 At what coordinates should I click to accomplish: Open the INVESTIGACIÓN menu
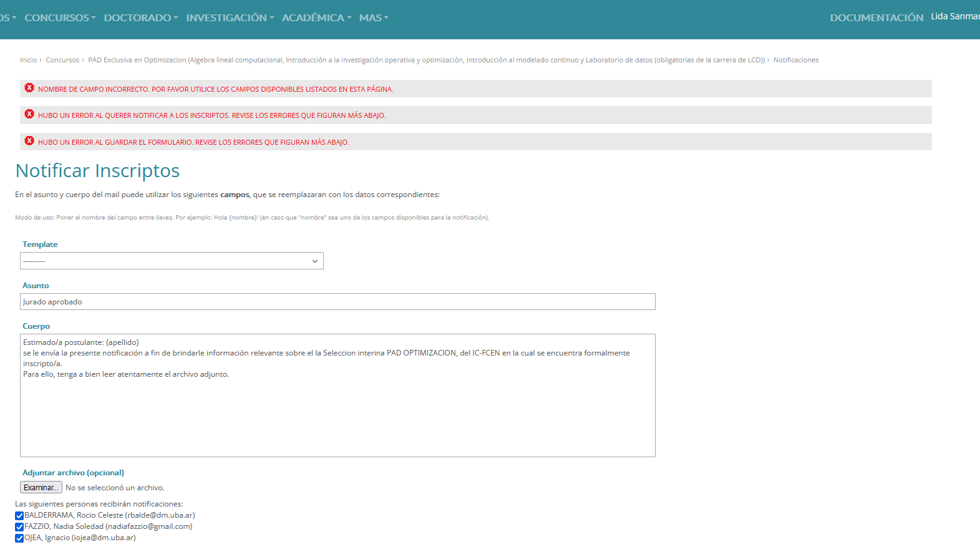pos(230,18)
